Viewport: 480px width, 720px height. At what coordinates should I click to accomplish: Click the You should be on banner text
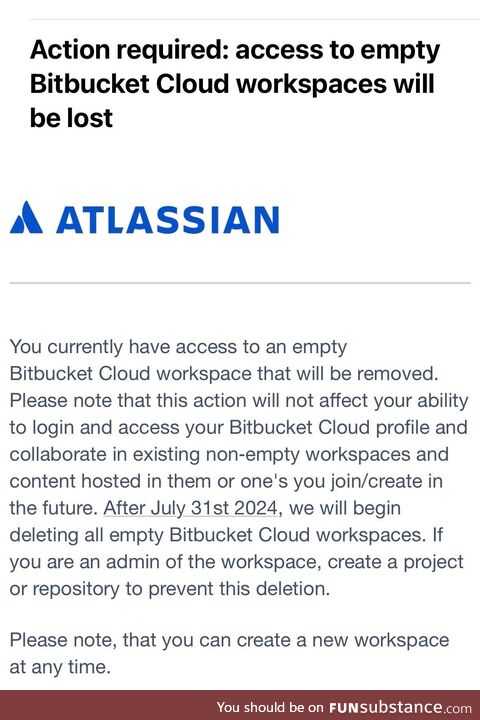(x=270, y=707)
